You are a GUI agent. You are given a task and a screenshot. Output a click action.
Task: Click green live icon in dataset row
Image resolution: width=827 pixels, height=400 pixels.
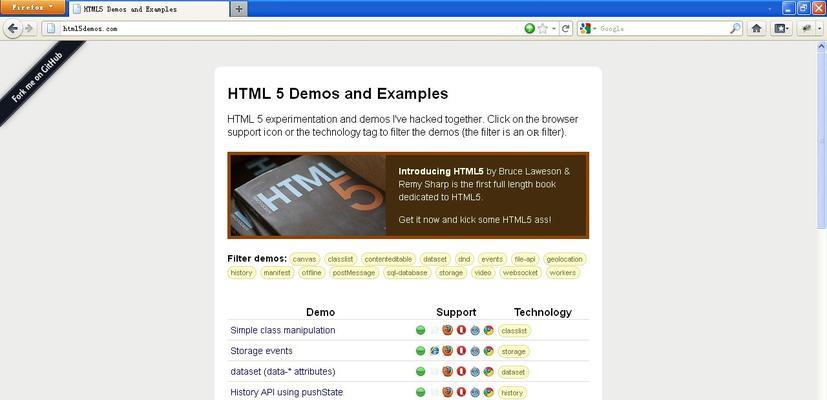pyautogui.click(x=420, y=372)
